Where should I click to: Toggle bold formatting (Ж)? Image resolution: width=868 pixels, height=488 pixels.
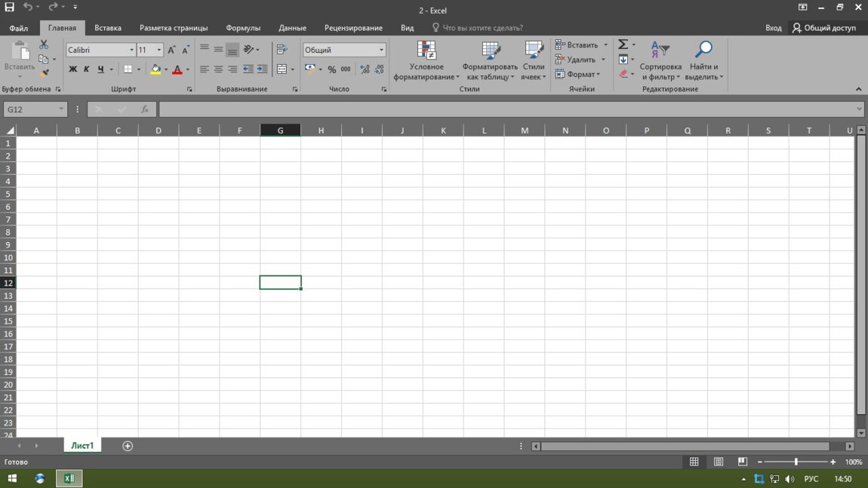coord(72,69)
